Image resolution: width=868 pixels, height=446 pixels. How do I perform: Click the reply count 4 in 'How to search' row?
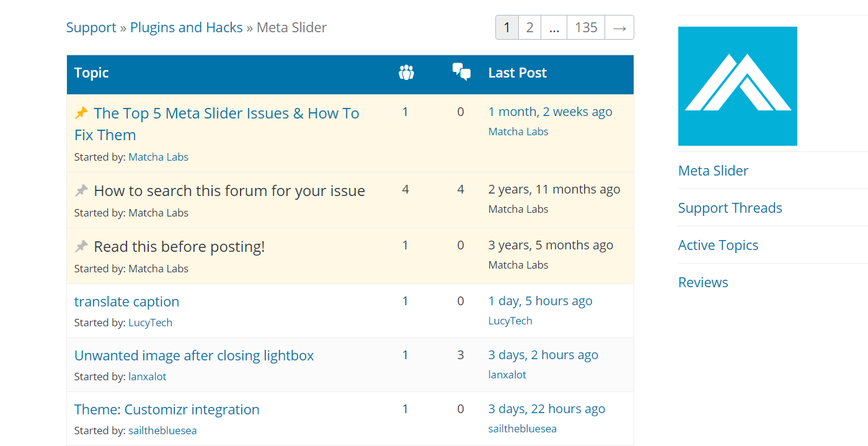pos(461,189)
